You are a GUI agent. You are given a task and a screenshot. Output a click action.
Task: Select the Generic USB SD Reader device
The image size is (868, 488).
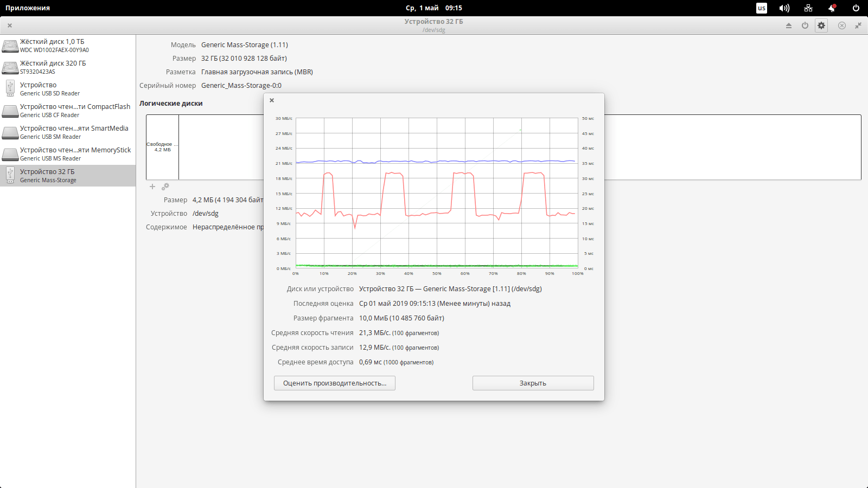68,89
